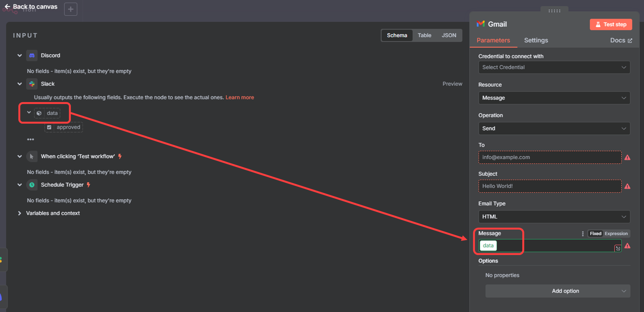Open the Select Credential dropdown
Image resolution: width=644 pixels, height=312 pixels.
(554, 67)
